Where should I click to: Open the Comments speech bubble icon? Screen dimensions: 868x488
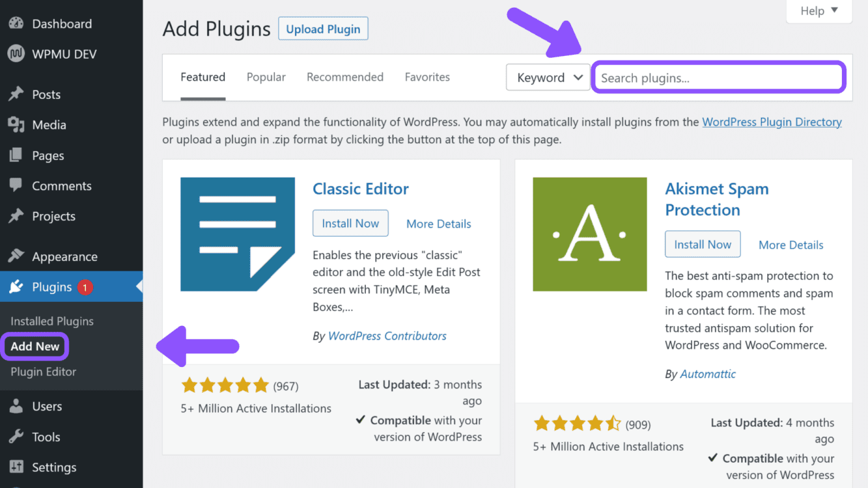[16, 185]
